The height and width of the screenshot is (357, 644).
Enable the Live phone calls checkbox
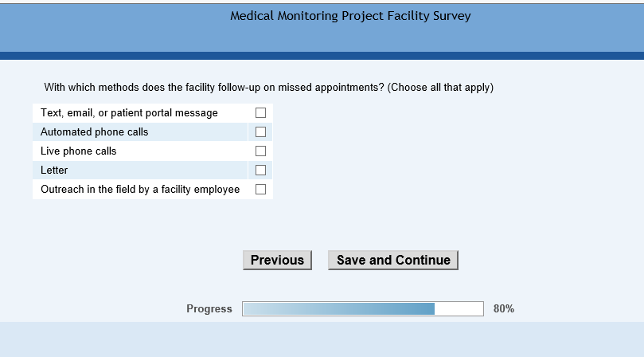click(x=260, y=151)
